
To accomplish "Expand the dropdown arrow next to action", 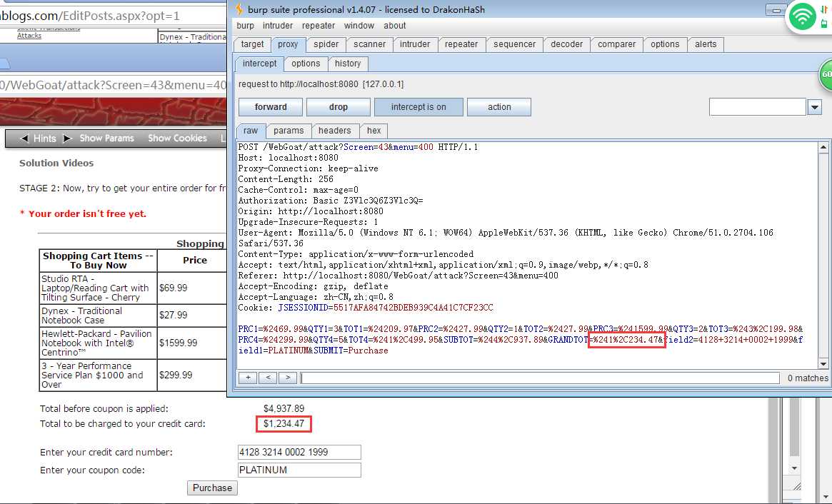I will [x=814, y=107].
